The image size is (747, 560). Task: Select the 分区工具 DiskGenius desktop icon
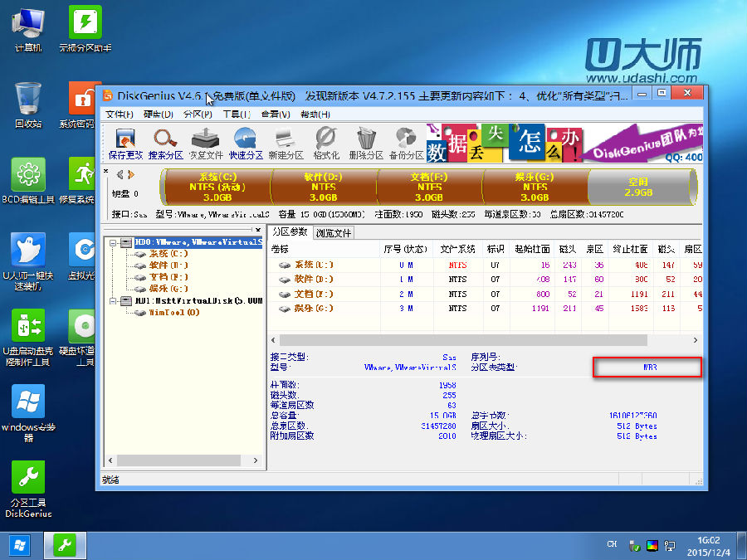(28, 489)
